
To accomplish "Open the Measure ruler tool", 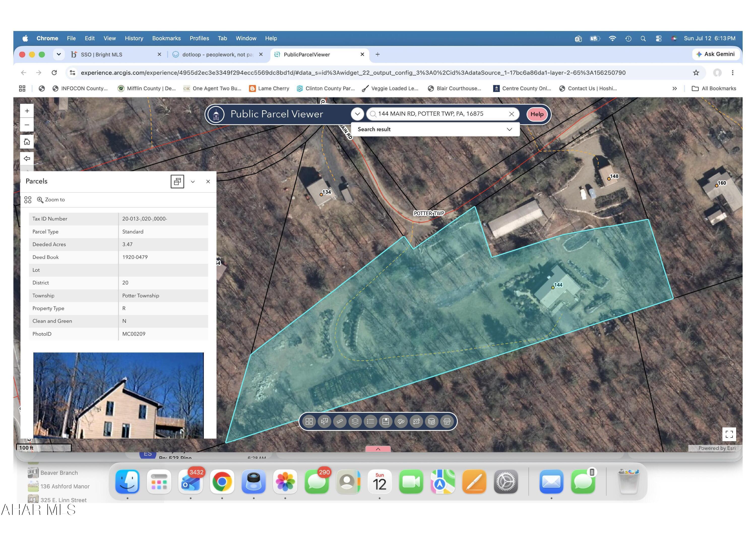I will [x=340, y=421].
